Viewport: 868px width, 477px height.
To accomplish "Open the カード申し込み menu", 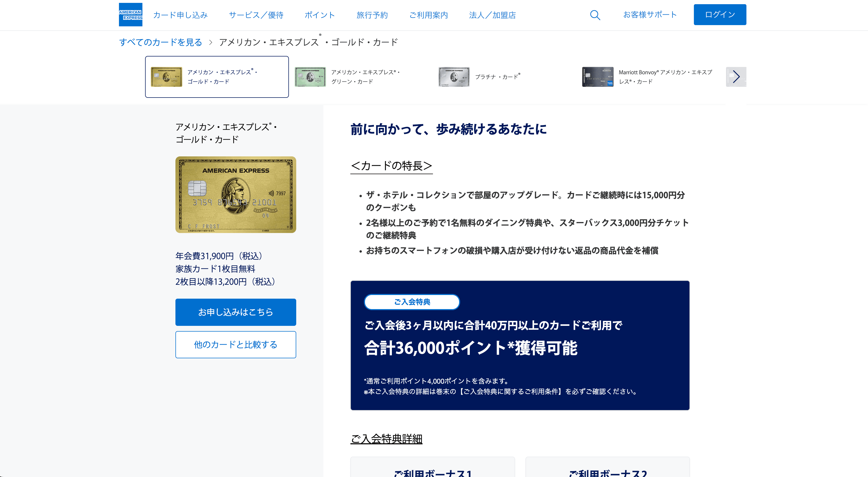I will coord(180,15).
